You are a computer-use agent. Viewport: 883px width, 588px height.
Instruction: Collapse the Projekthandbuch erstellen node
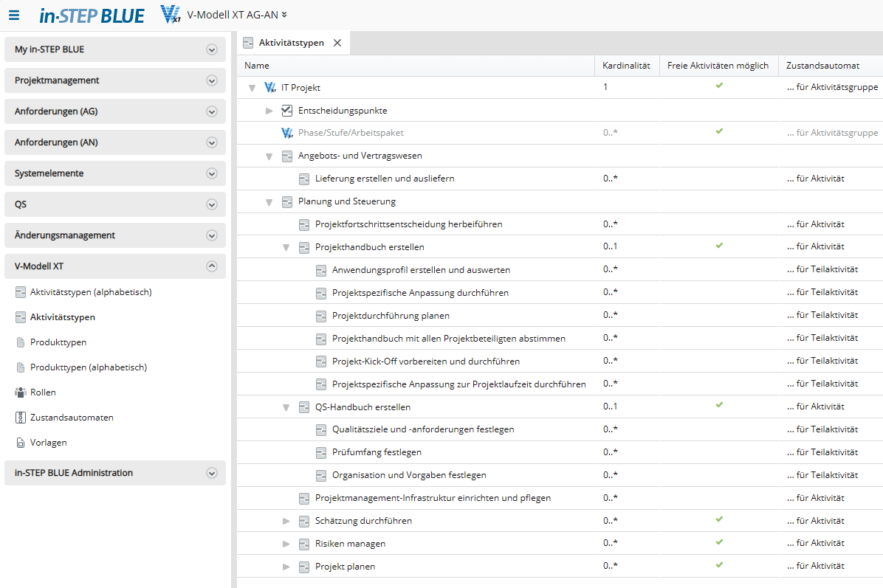pyautogui.click(x=286, y=247)
